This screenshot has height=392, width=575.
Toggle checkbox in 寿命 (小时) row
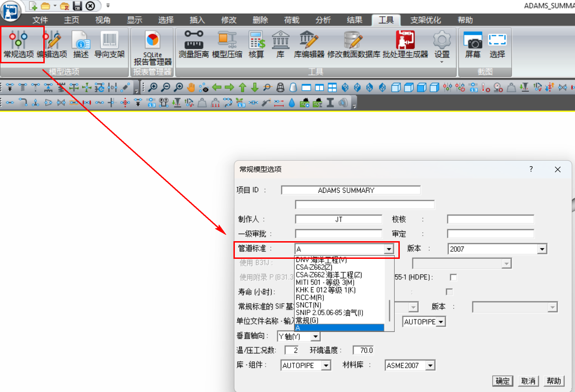pos(449,292)
